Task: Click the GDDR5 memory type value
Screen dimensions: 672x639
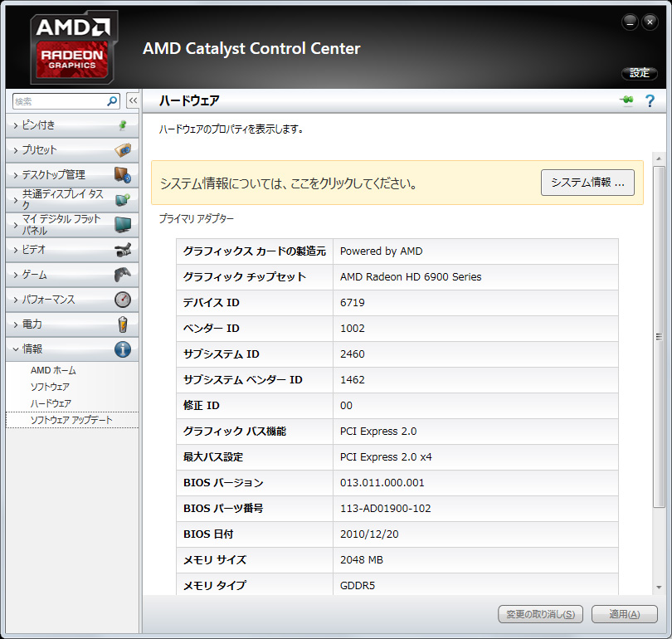Action: [x=358, y=585]
